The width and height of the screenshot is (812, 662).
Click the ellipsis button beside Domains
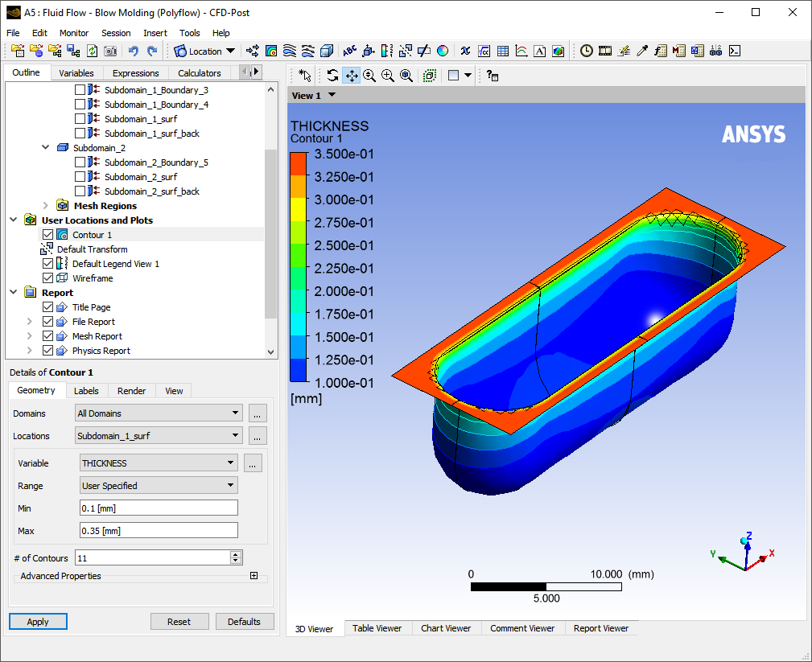click(258, 413)
